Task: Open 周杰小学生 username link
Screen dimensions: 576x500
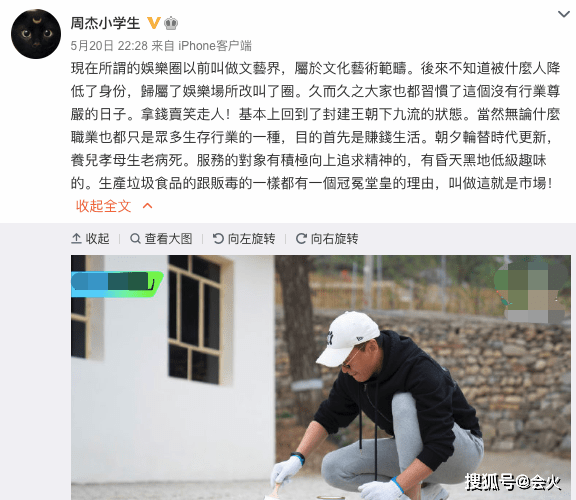Action: click(x=105, y=23)
